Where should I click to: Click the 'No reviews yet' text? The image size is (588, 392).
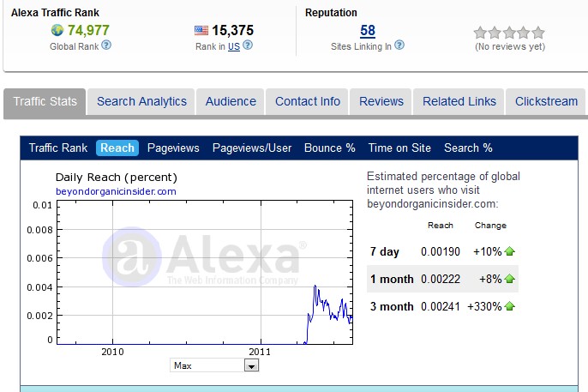tap(510, 46)
